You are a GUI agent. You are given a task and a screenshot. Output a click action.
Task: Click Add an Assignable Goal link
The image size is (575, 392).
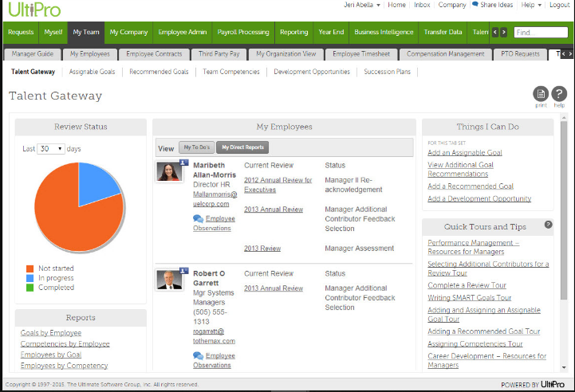point(464,152)
